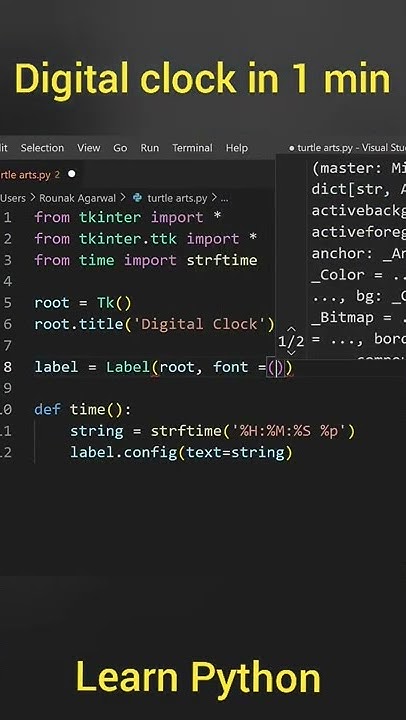This screenshot has width=406, height=720.
Task: Click the breadcrumb ellipsis after turtle arts.py
Action: pos(224,198)
